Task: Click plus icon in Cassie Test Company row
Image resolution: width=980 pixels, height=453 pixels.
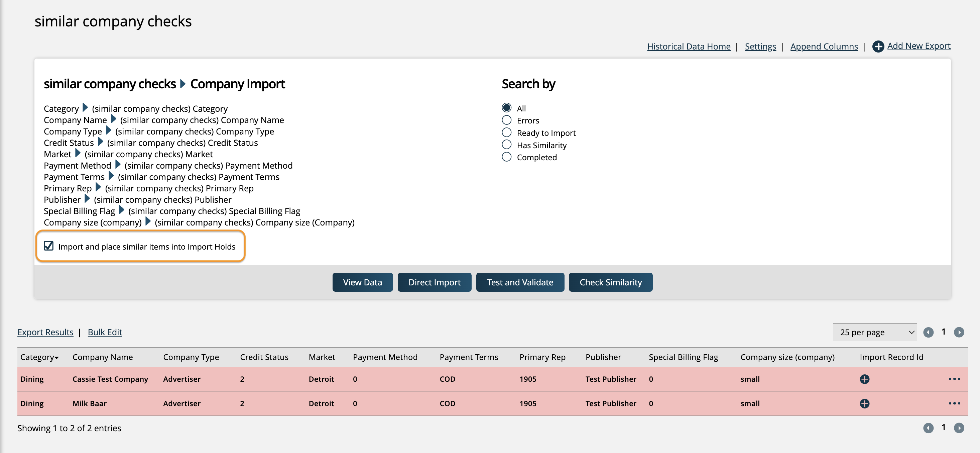Action: click(x=864, y=379)
